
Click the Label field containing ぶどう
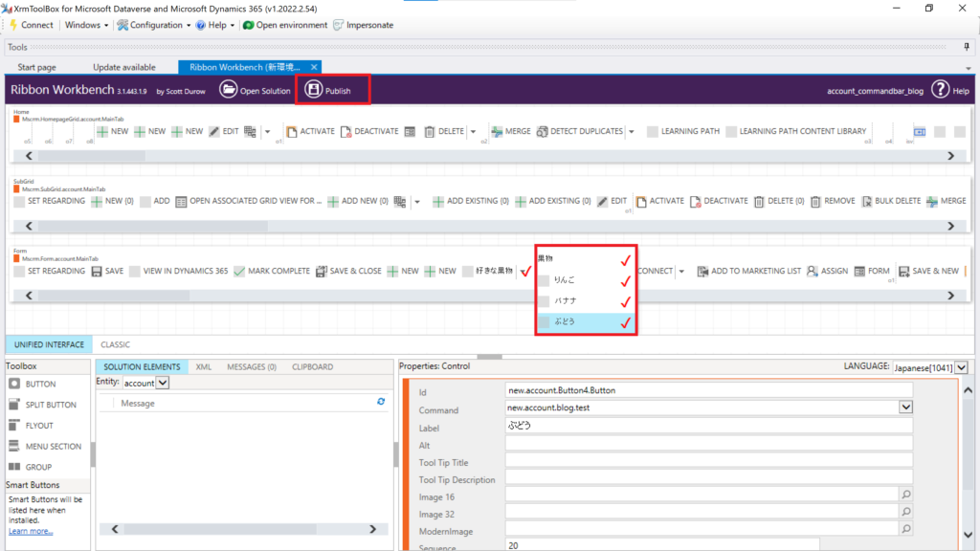pos(709,426)
